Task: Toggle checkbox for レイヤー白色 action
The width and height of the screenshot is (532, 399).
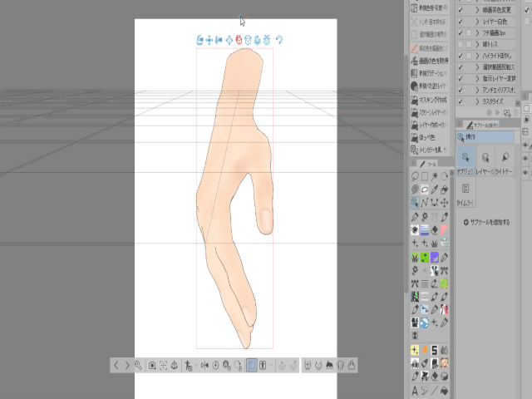Action: coord(461,22)
